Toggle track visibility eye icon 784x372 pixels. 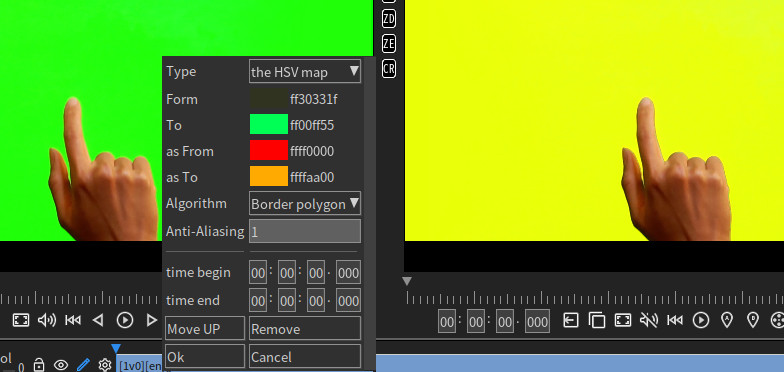tap(61, 366)
